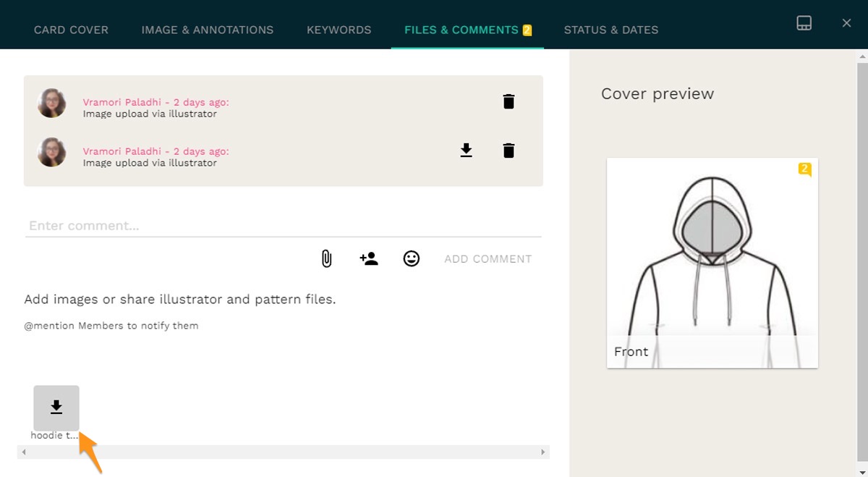This screenshot has height=477, width=868.
Task: Click avatar of first Vramori Paladhi comment
Action: (x=52, y=103)
